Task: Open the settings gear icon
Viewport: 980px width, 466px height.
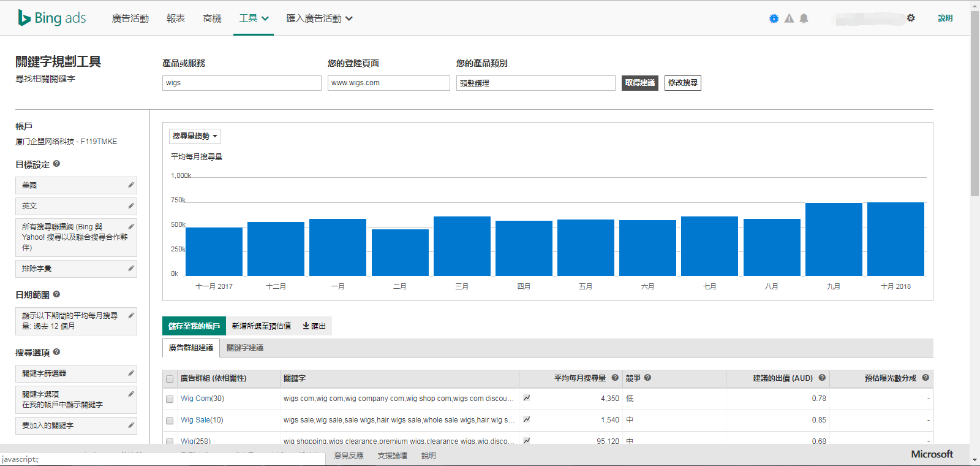Action: [x=911, y=18]
